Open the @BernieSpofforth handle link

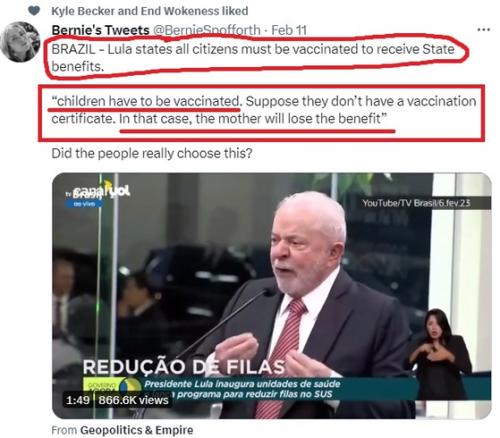click(207, 30)
